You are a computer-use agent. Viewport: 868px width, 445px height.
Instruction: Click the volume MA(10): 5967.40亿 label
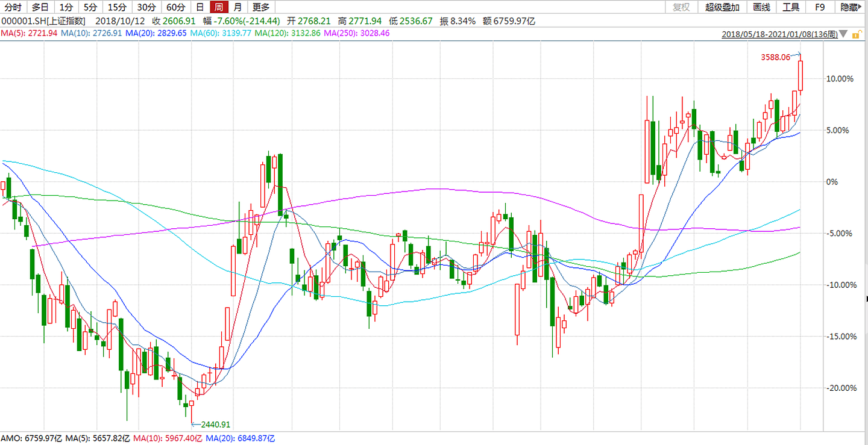pyautogui.click(x=167, y=438)
